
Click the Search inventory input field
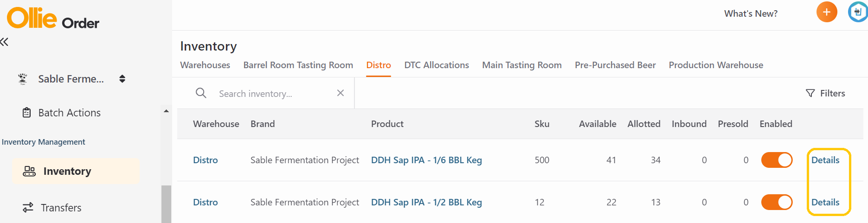[x=274, y=94]
